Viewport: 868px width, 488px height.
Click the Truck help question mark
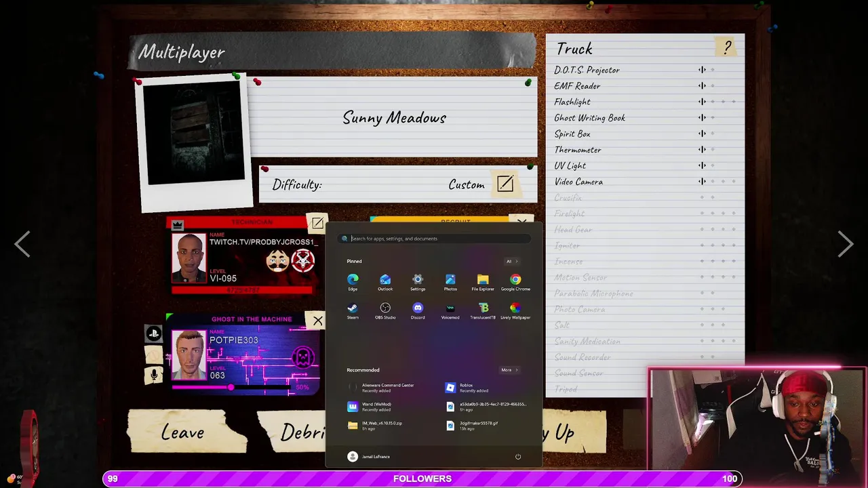(x=727, y=47)
